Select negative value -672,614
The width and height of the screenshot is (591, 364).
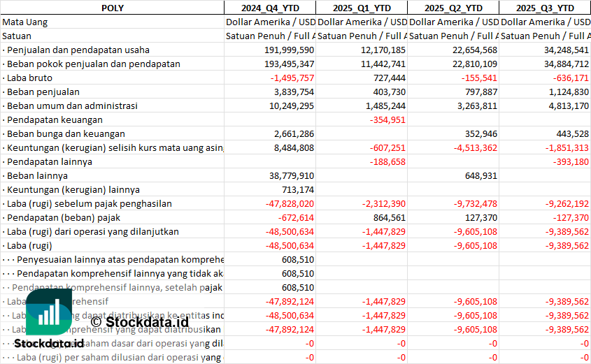point(296,217)
